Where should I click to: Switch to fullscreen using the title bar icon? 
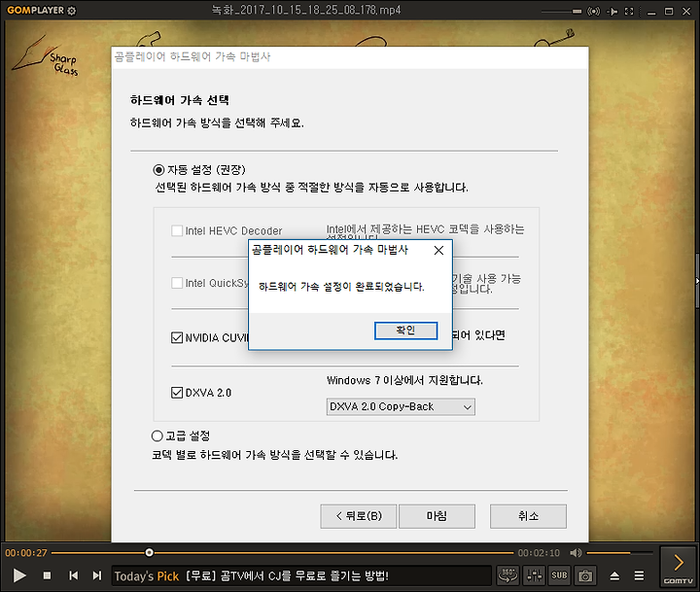629,11
